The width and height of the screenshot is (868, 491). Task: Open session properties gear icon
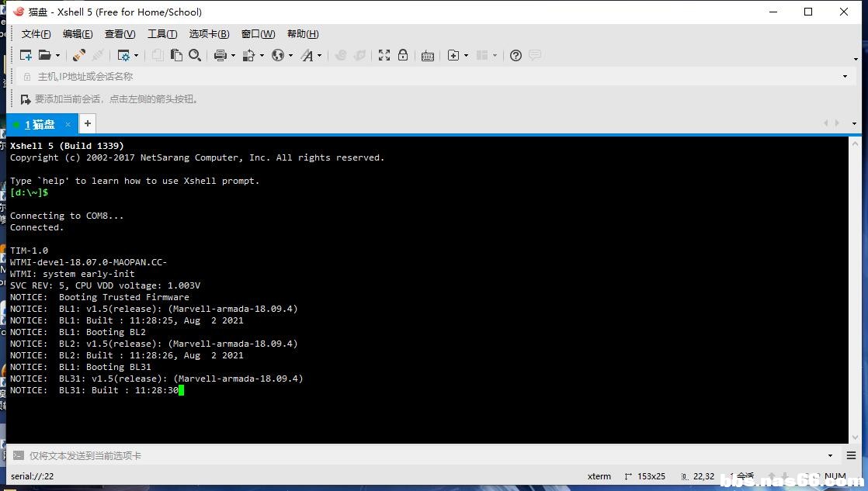(123, 55)
